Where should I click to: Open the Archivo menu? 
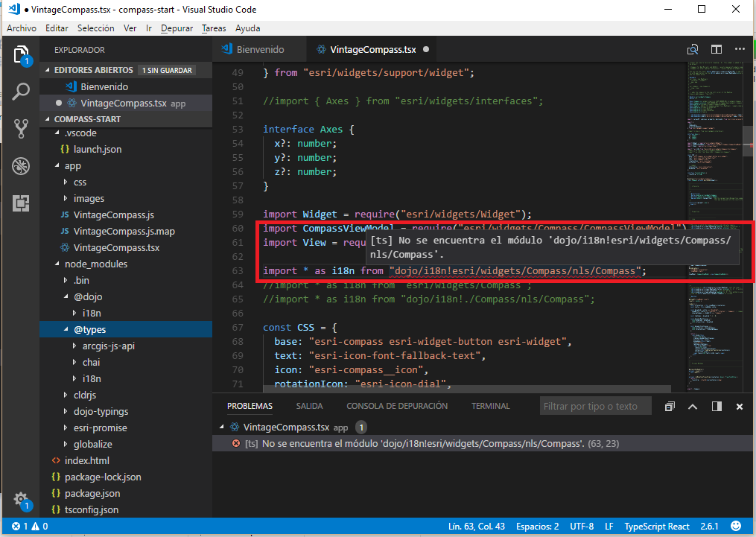21,28
